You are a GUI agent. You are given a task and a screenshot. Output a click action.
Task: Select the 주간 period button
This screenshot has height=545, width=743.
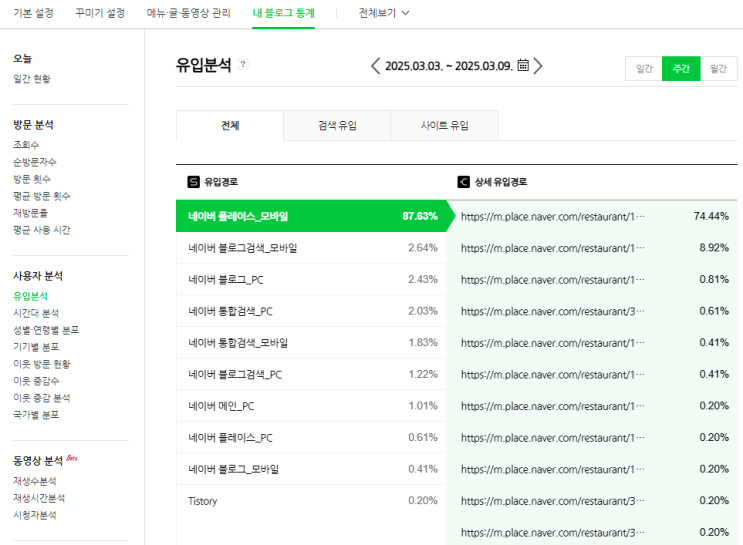point(681,69)
